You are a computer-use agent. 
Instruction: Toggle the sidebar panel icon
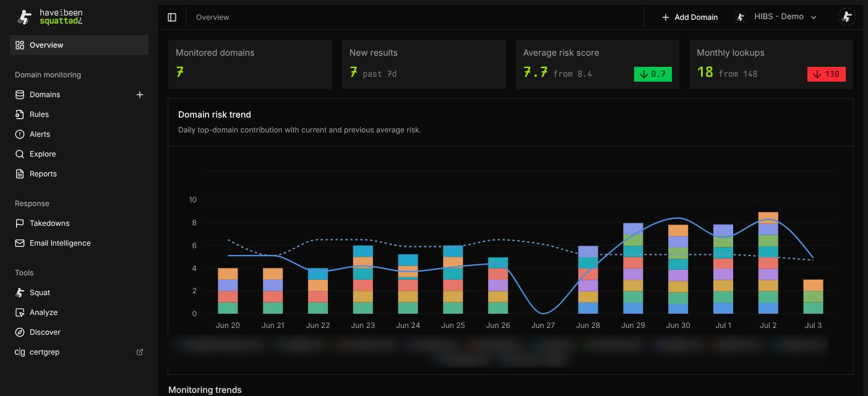[172, 17]
